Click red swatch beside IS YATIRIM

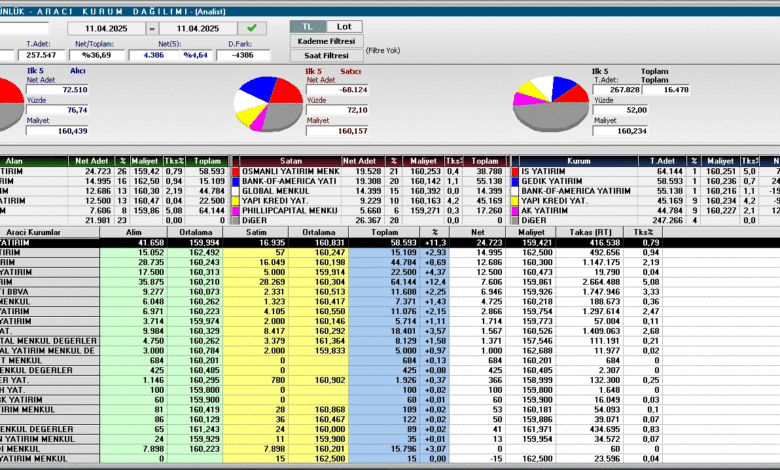515,172
